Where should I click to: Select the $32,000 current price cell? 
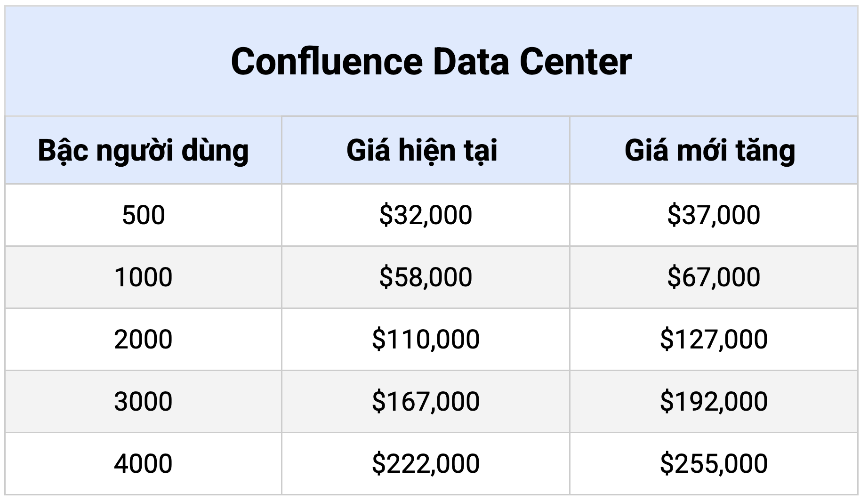pyautogui.click(x=426, y=215)
